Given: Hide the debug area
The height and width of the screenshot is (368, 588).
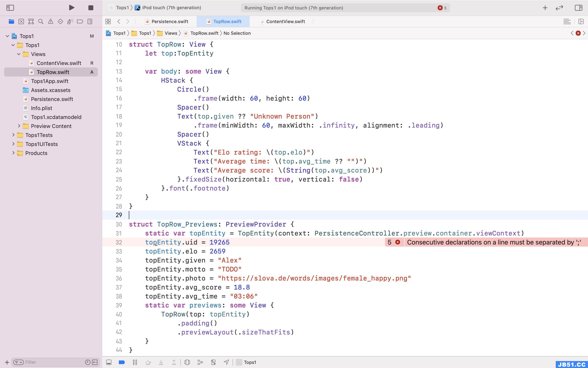Looking at the screenshot, I should [109, 362].
